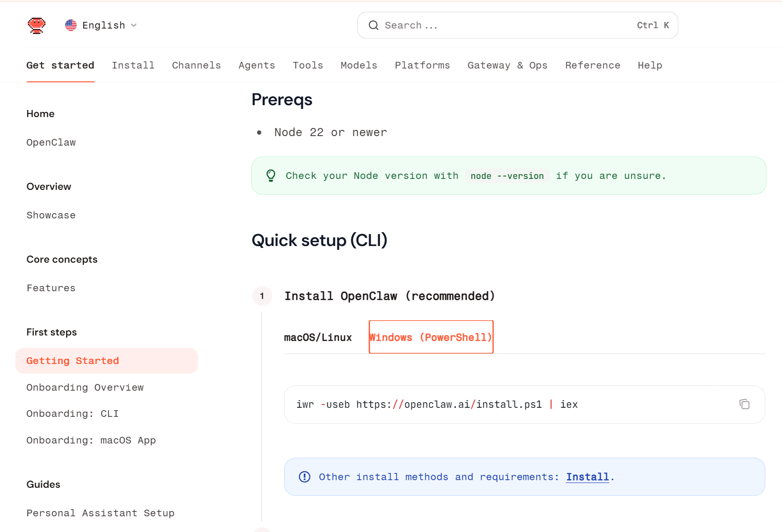Open Onboarding: CLI page

[73, 414]
